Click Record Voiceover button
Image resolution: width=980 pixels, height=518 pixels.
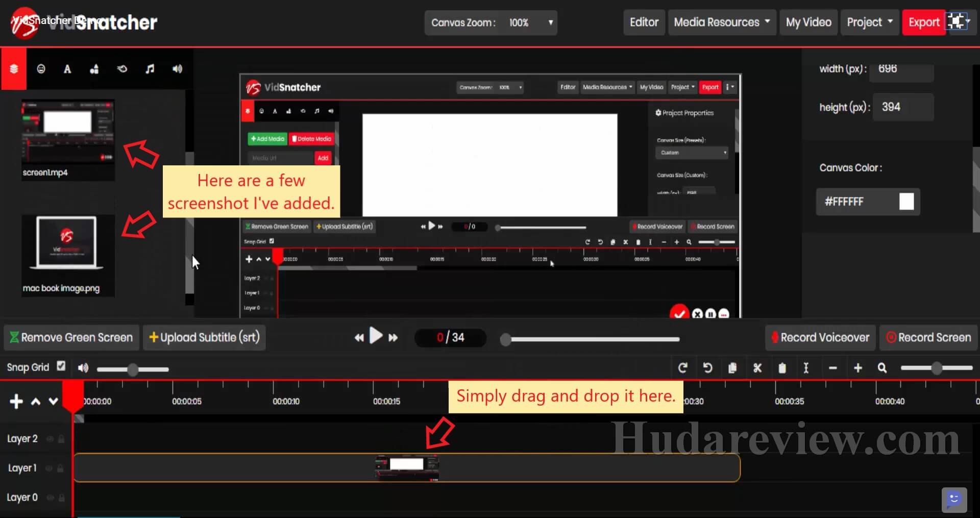[x=820, y=337]
